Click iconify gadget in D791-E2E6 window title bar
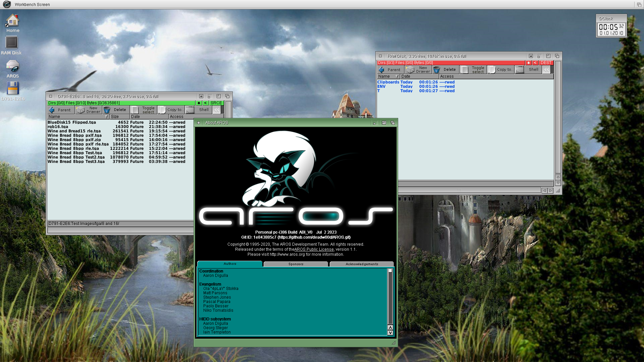 click(210, 96)
